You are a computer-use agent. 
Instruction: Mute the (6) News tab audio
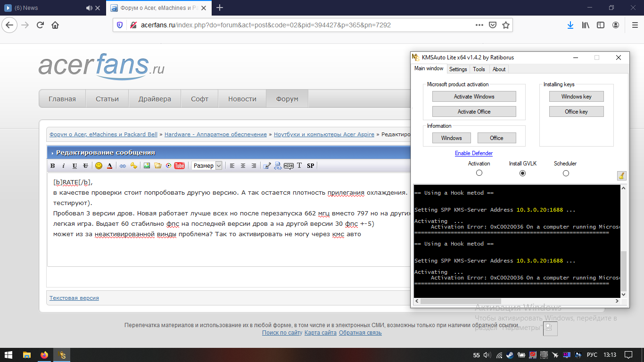(89, 8)
